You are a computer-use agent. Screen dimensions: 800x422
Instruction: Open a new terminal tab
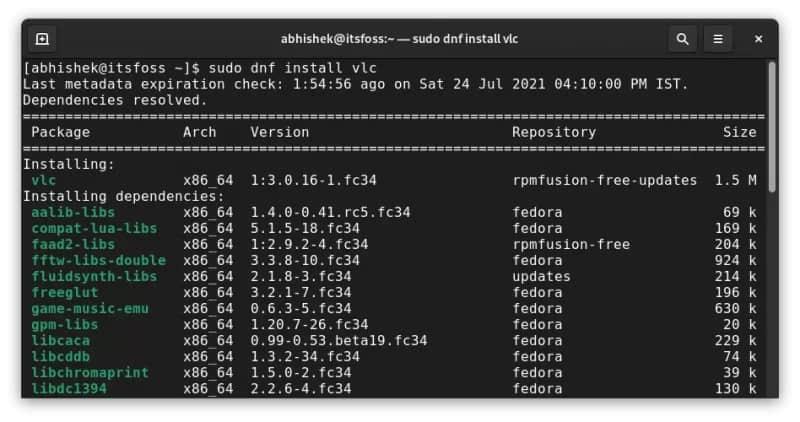coord(42,39)
